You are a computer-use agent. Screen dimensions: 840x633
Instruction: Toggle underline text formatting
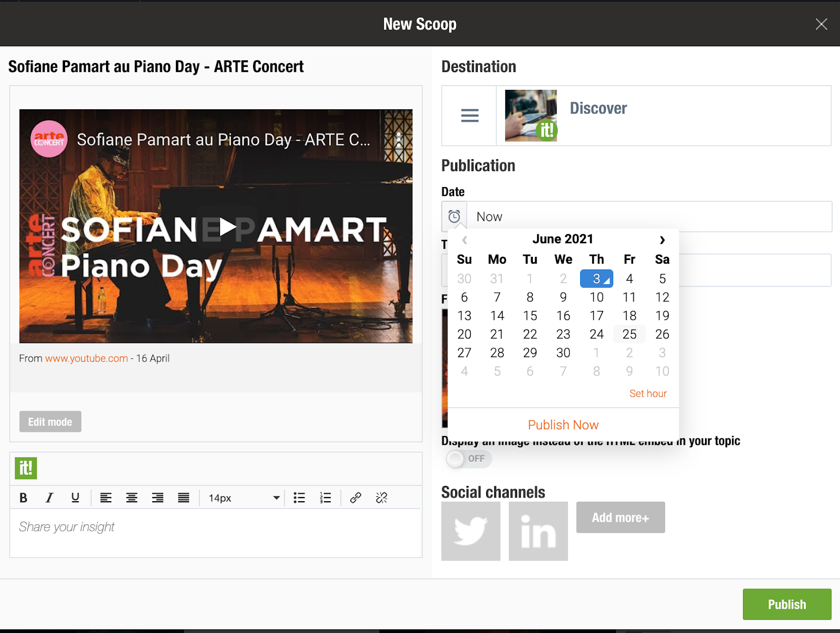coord(75,497)
